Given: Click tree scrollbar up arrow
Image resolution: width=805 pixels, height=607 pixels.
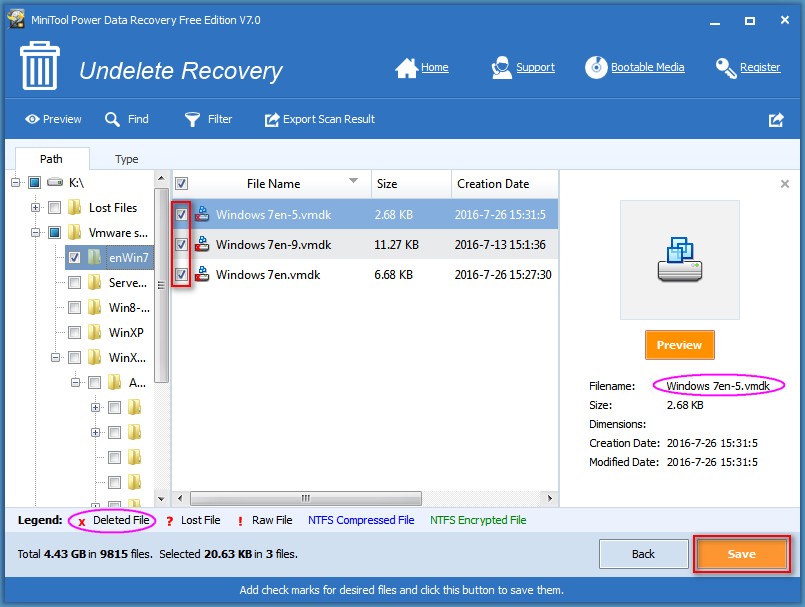Looking at the screenshot, I should tap(161, 179).
